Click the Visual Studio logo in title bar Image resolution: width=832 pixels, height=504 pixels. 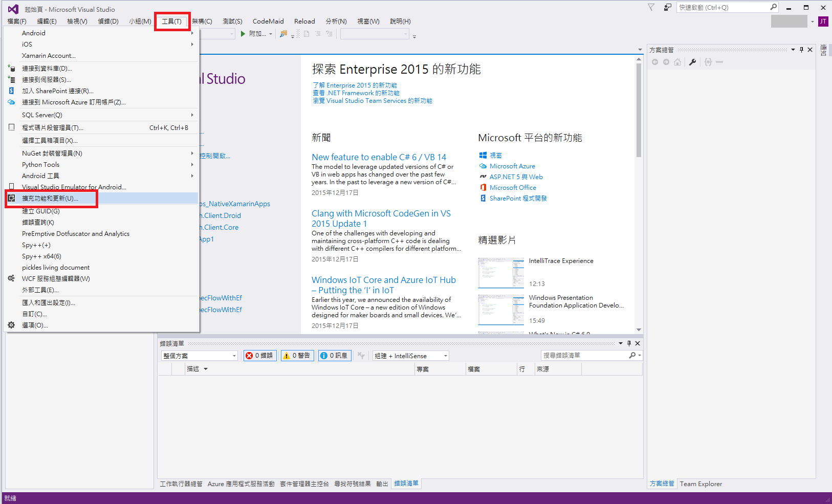tap(13, 9)
